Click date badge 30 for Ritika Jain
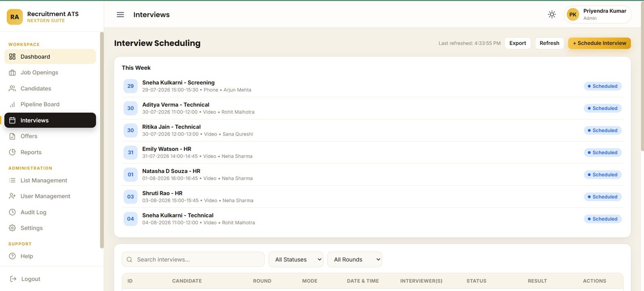 pos(130,130)
